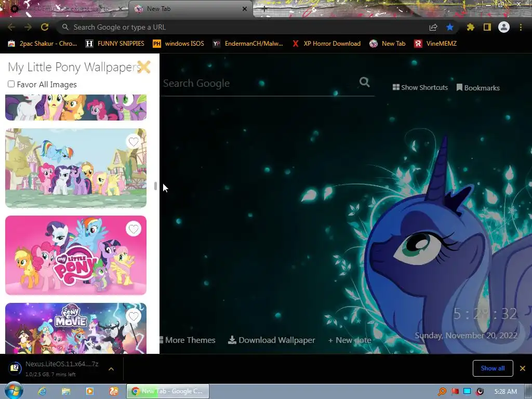This screenshot has height=399, width=532.
Task: Bookmark this tab with the star icon
Action: [449, 27]
